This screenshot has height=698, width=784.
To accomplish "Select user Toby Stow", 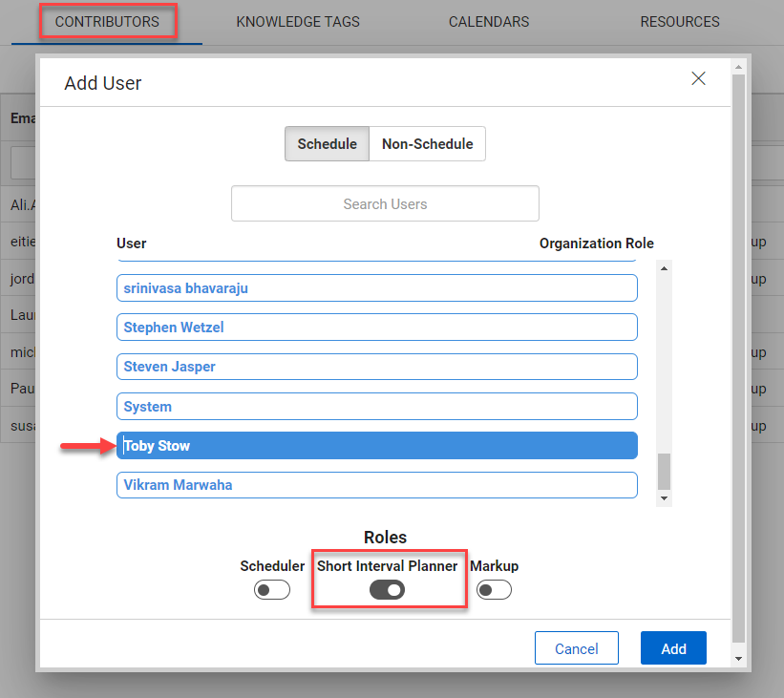I will pos(376,445).
